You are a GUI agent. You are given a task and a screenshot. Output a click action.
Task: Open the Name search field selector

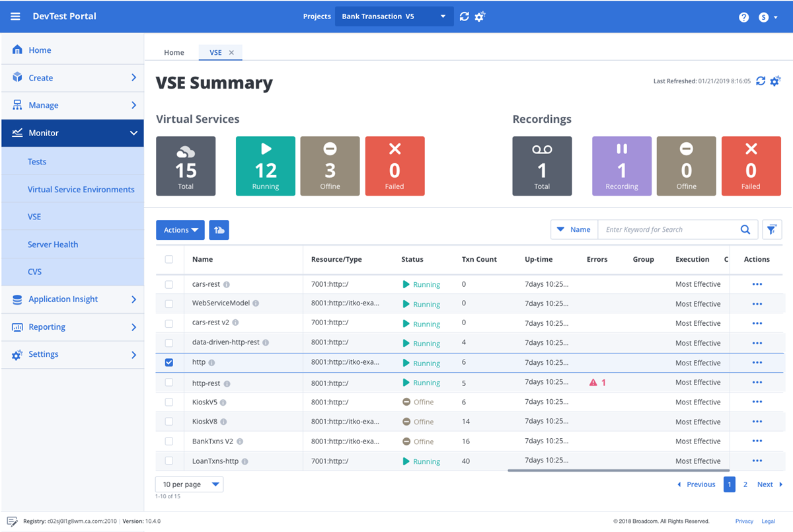coord(574,229)
